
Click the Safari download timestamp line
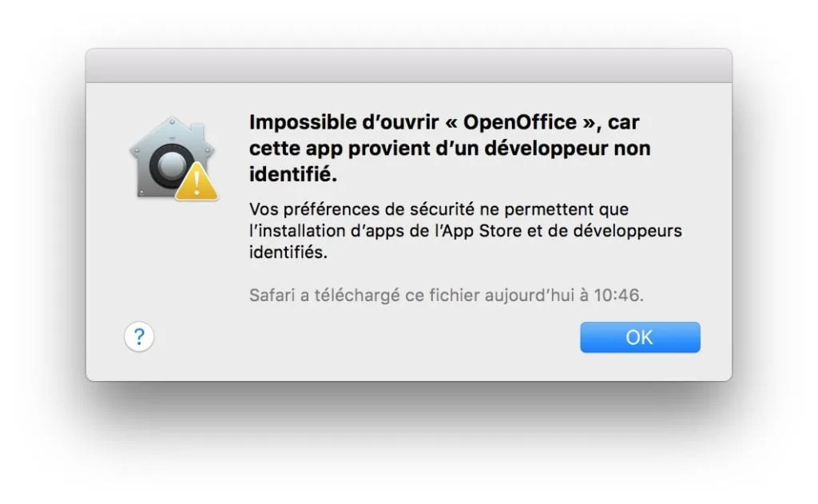(446, 294)
